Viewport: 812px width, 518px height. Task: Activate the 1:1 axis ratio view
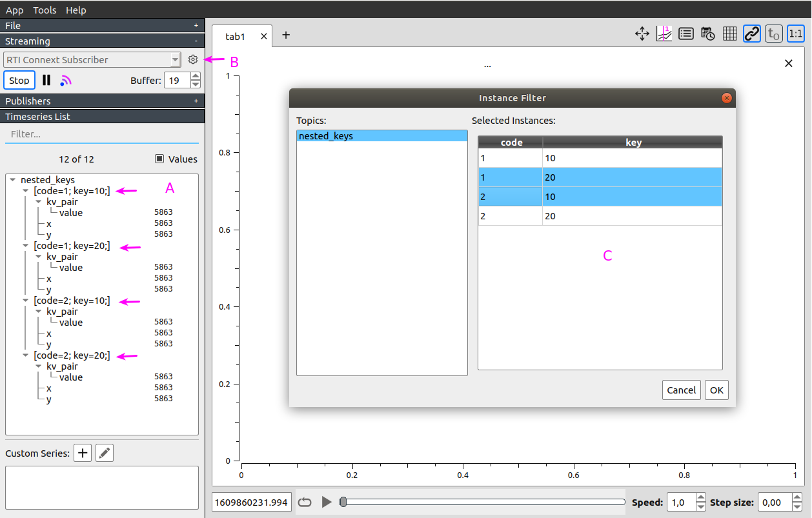[795, 33]
